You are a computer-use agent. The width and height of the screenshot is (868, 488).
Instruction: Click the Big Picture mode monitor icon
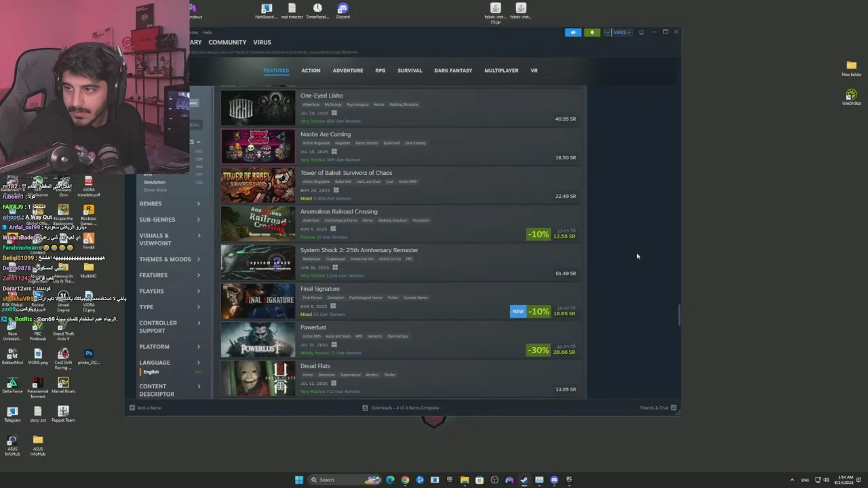[x=642, y=33]
